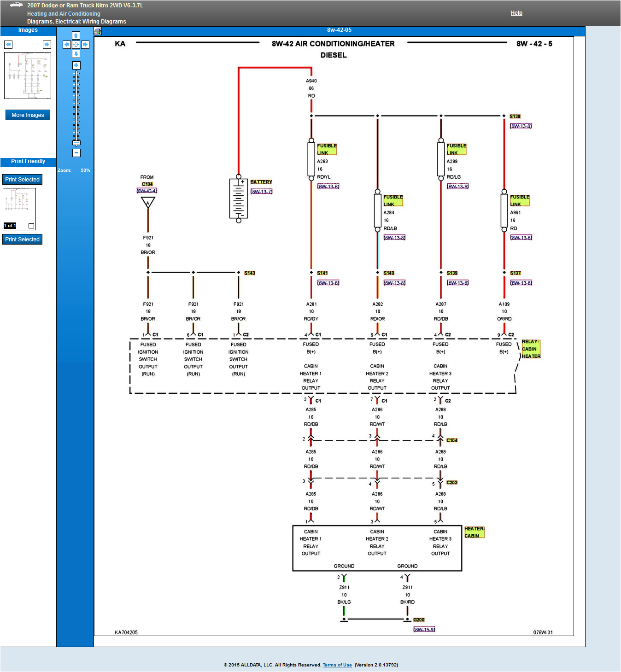Viewport: 621px width, 672px height.
Task: Click the center fit-view icon
Action: [76, 45]
